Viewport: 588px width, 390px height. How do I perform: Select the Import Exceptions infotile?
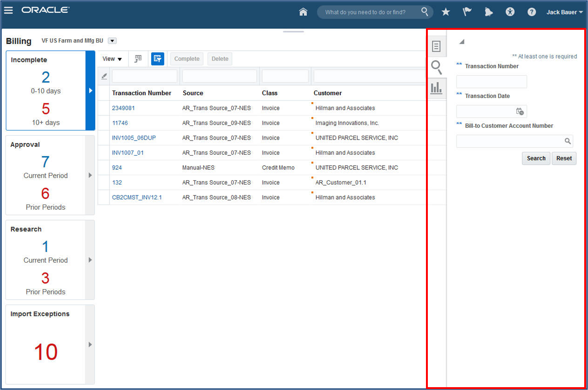pos(45,344)
